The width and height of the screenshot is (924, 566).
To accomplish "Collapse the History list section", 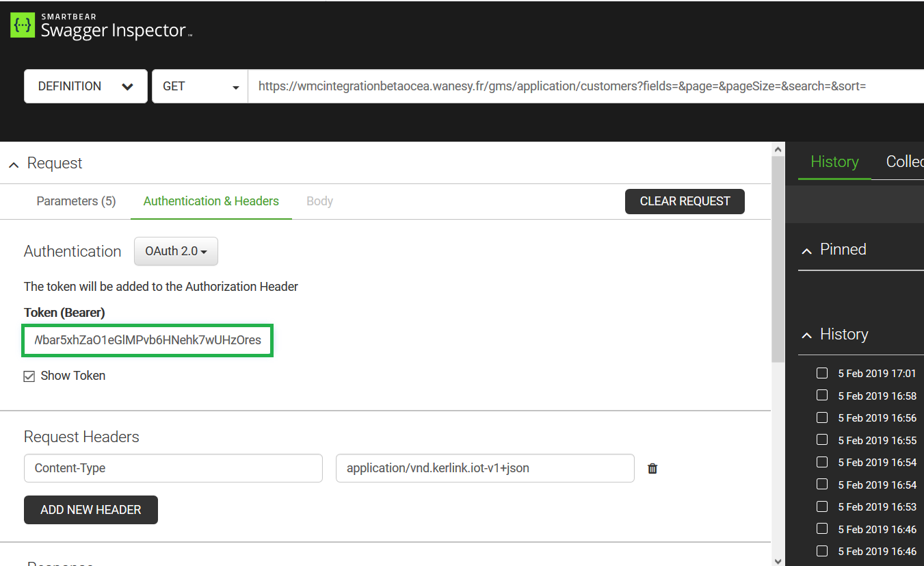I will click(x=807, y=335).
